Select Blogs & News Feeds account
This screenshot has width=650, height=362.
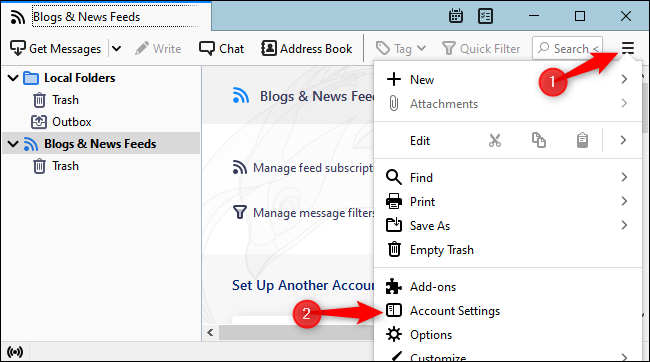click(x=100, y=143)
